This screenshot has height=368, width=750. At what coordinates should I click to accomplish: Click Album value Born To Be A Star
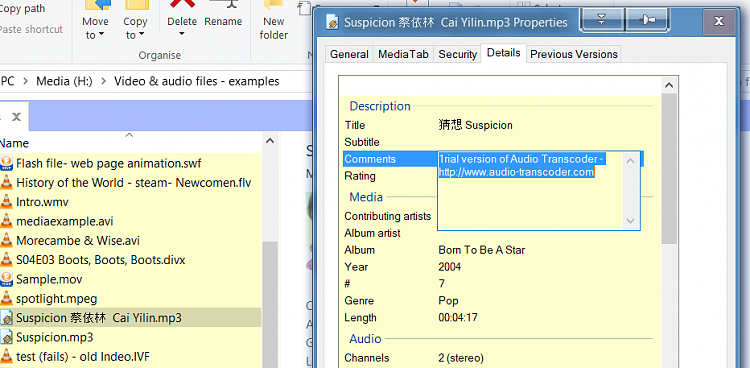tap(482, 250)
